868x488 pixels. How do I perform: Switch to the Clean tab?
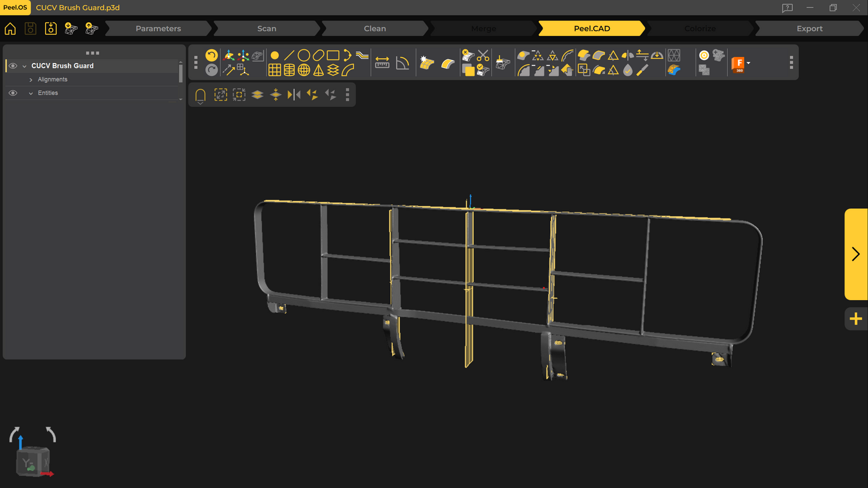374,29
